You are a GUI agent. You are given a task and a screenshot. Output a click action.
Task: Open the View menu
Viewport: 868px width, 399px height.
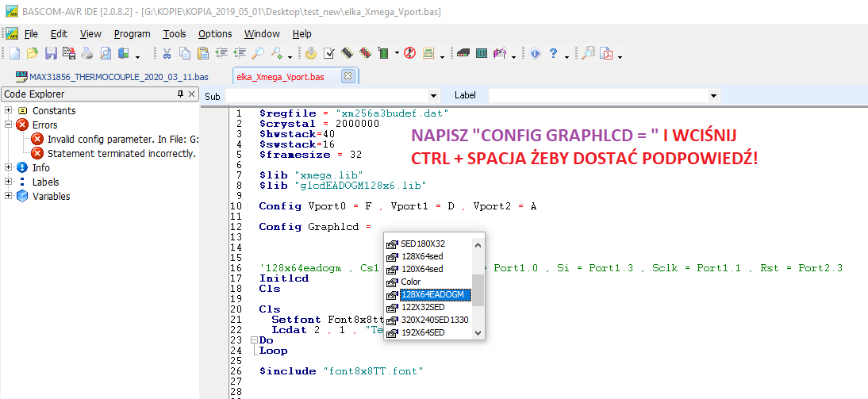coord(90,34)
